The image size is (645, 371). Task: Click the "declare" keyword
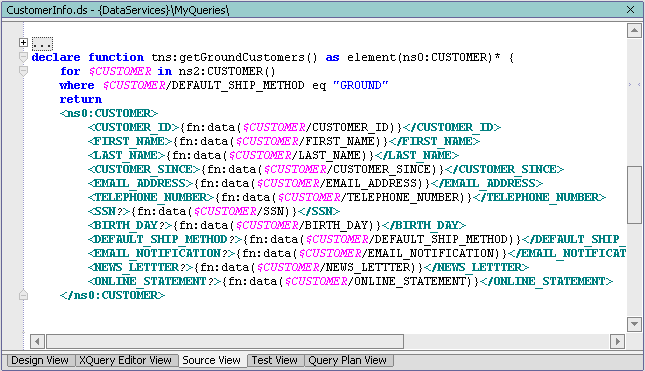pyautogui.click(x=56, y=57)
